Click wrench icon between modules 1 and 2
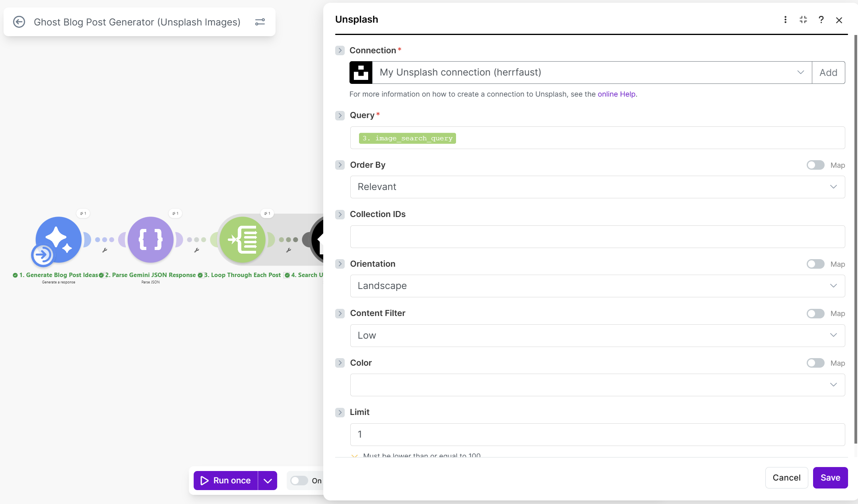Screen dimensions: 858x504 [x=105, y=250]
